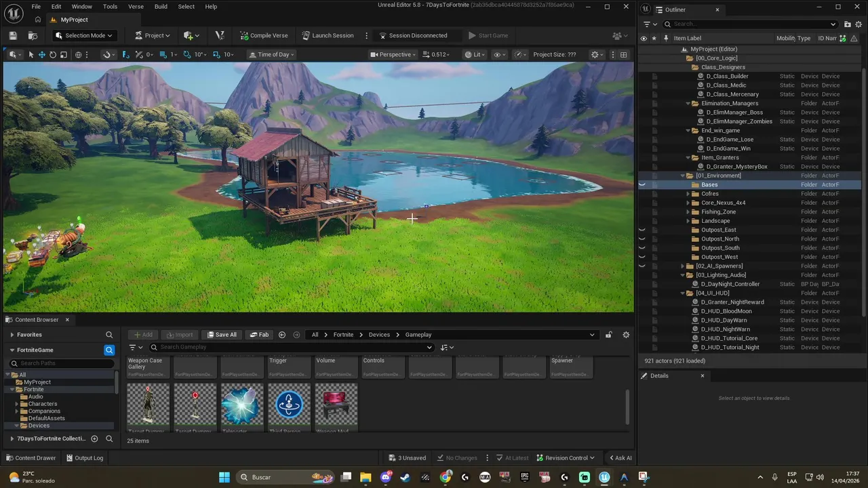868x488 pixels.
Task: Open the Output Log
Action: [84, 457]
